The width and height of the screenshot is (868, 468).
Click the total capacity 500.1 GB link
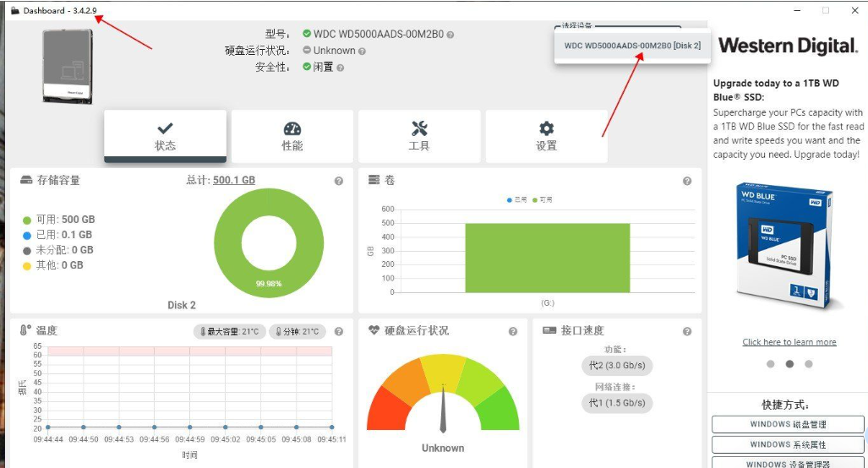233,180
